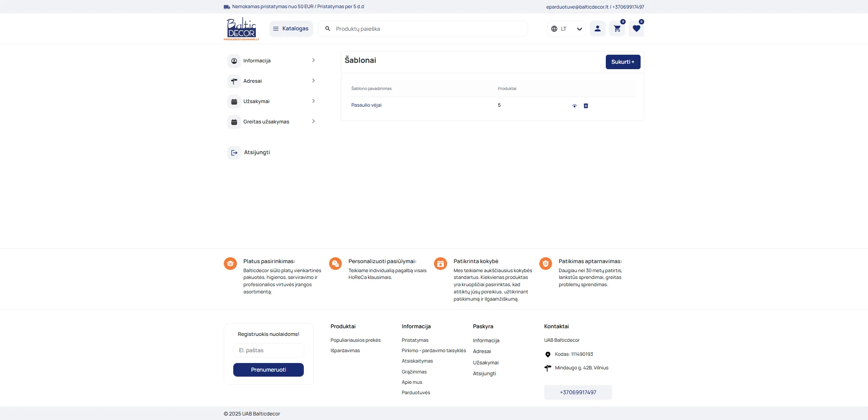The height and width of the screenshot is (420, 868).
Task: Click the Balticdecor logo
Action: [241, 28]
